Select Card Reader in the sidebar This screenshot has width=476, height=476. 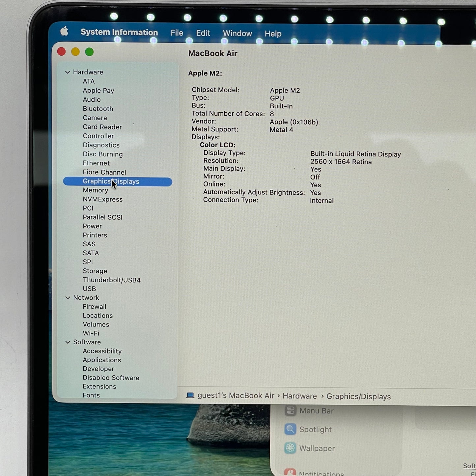pos(102,127)
